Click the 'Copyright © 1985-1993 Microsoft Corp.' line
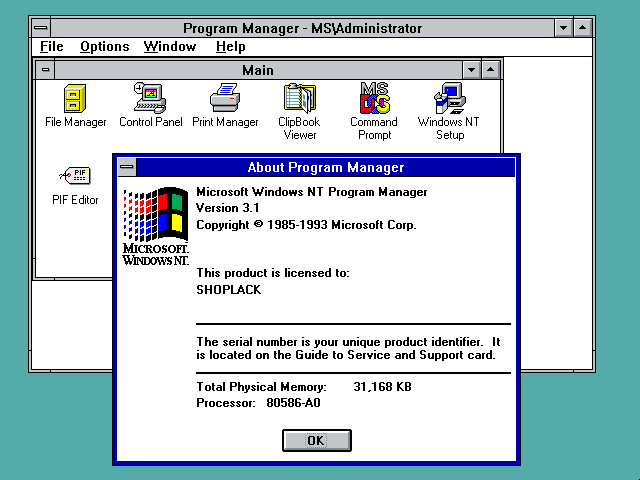This screenshot has width=640, height=480. [306, 224]
